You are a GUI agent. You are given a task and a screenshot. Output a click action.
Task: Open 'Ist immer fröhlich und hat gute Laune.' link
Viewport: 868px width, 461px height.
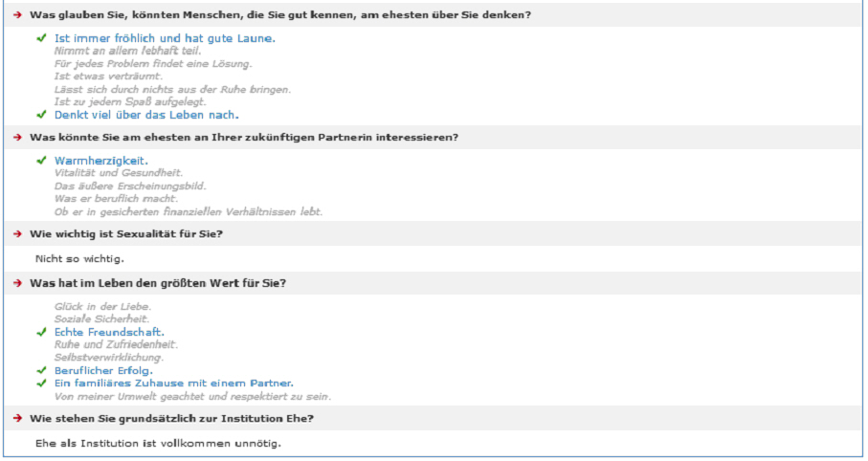(x=165, y=38)
